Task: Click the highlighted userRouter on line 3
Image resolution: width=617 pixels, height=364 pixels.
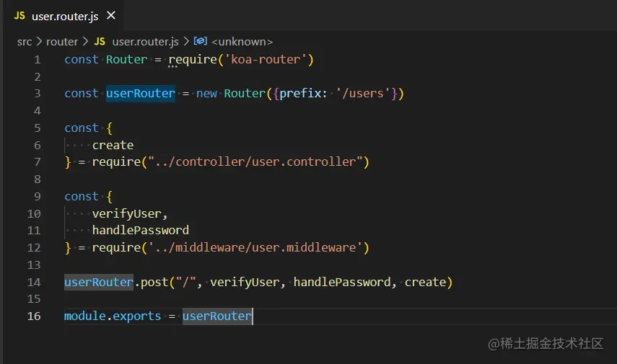Action: point(141,94)
